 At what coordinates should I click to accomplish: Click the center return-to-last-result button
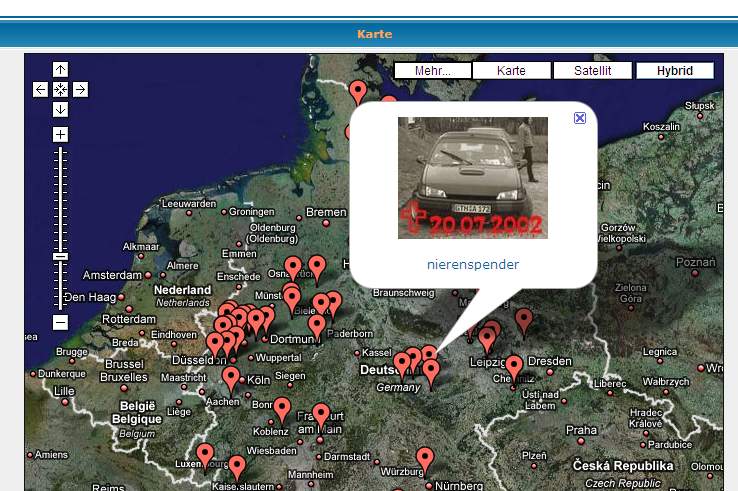tap(60, 89)
